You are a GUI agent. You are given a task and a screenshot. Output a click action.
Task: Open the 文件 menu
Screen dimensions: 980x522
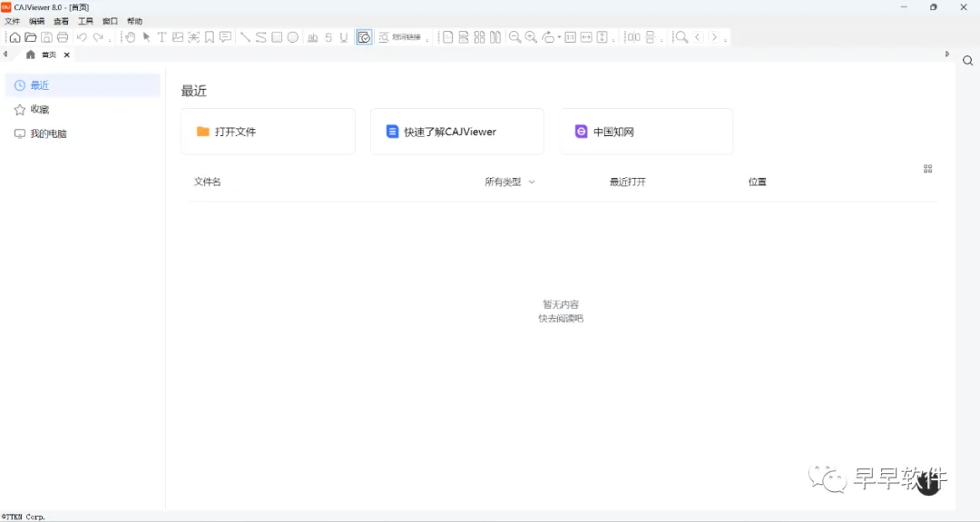13,21
